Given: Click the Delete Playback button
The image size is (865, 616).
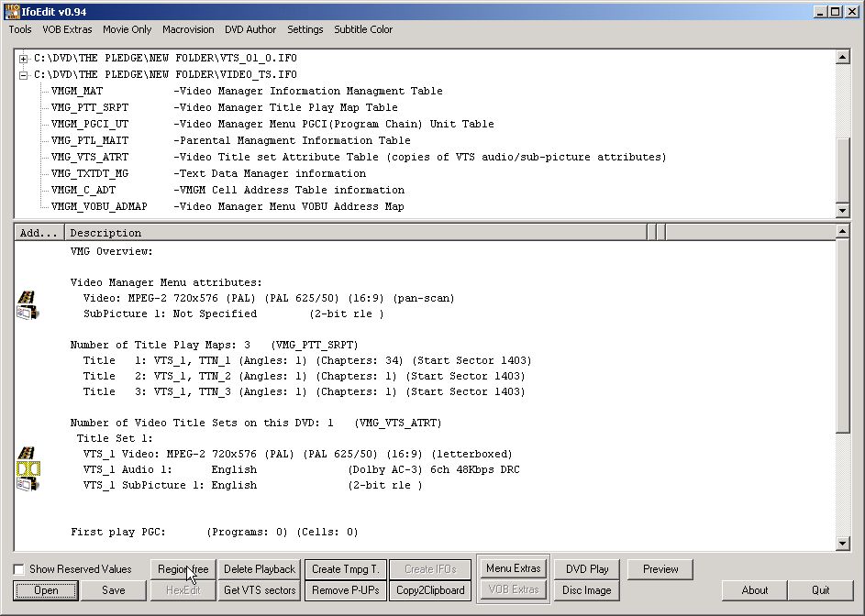Looking at the screenshot, I should (x=260, y=569).
